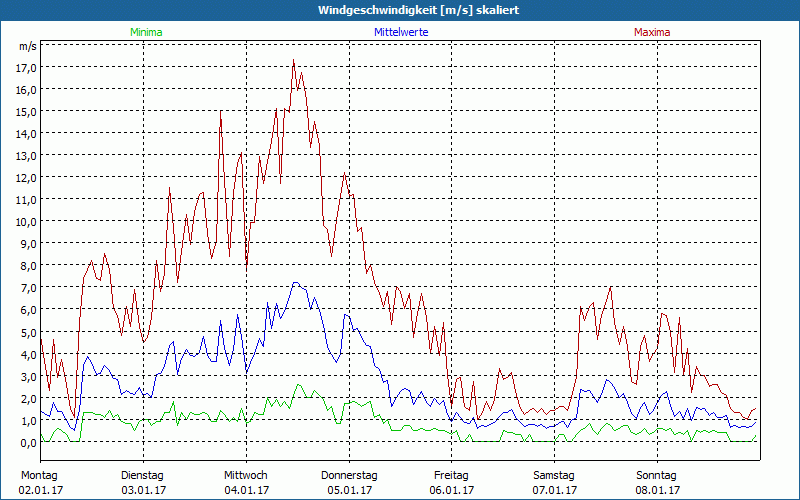Click the chart title 'Windgeschwindigkeit [m/s] skaliert'
Viewport: 800px width, 500px height.
pyautogui.click(x=418, y=10)
